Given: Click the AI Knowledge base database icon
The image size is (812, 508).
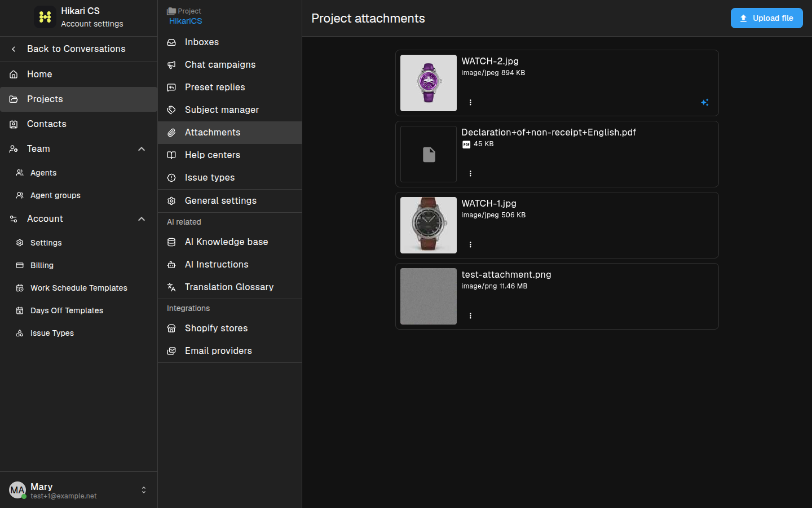Looking at the screenshot, I should (171, 242).
